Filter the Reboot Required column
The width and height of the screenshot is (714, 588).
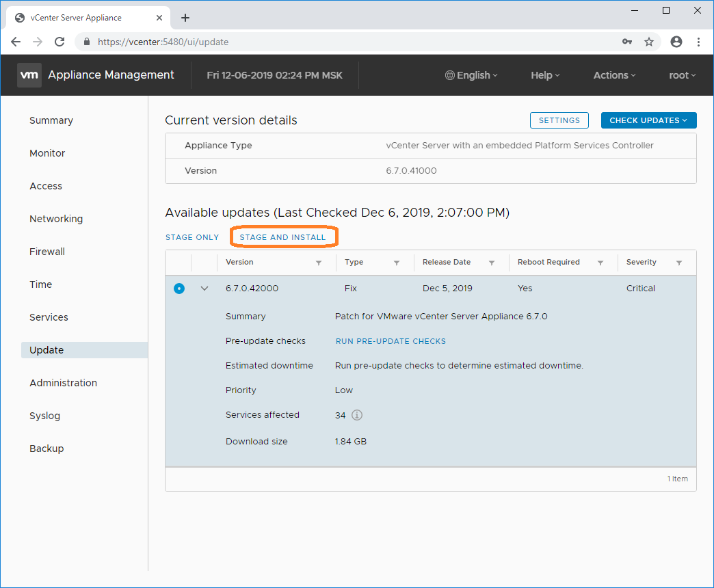[x=600, y=263]
